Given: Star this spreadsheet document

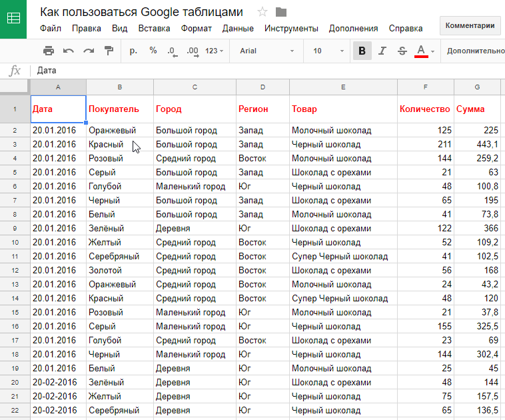Looking at the screenshot, I should [262, 12].
